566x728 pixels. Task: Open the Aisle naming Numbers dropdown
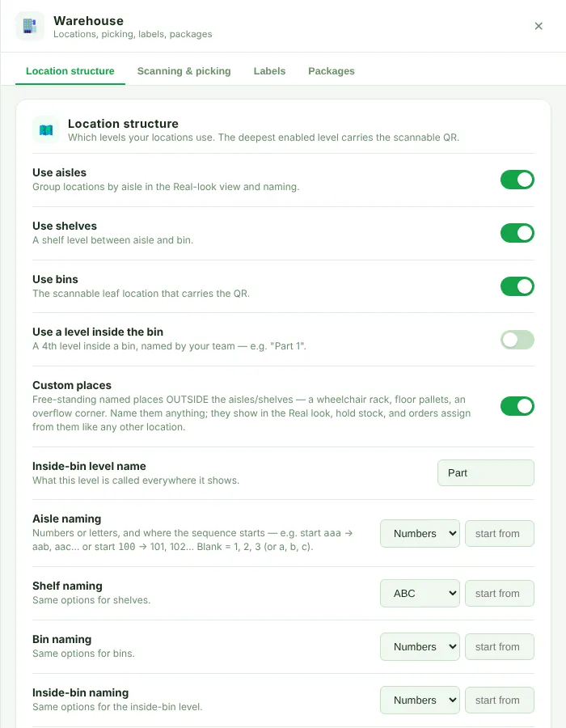pos(420,534)
